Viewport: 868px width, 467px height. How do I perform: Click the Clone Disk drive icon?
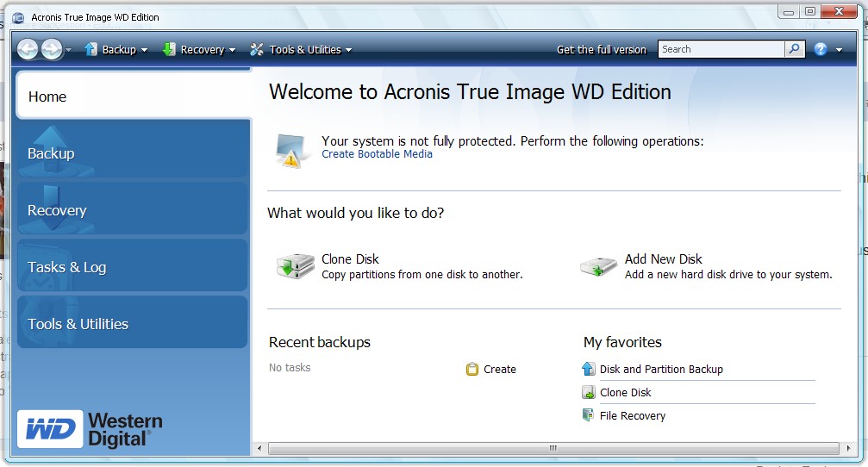coord(295,266)
